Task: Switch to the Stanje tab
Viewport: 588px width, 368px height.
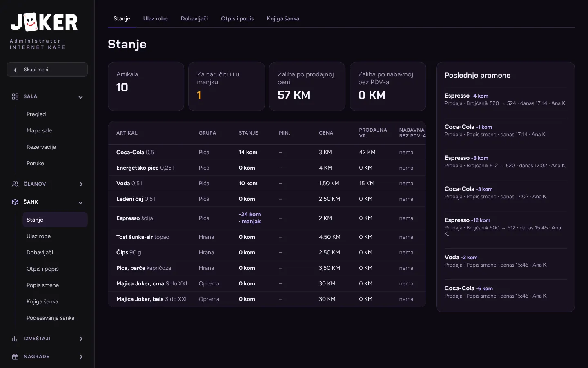Action: pyautogui.click(x=122, y=18)
